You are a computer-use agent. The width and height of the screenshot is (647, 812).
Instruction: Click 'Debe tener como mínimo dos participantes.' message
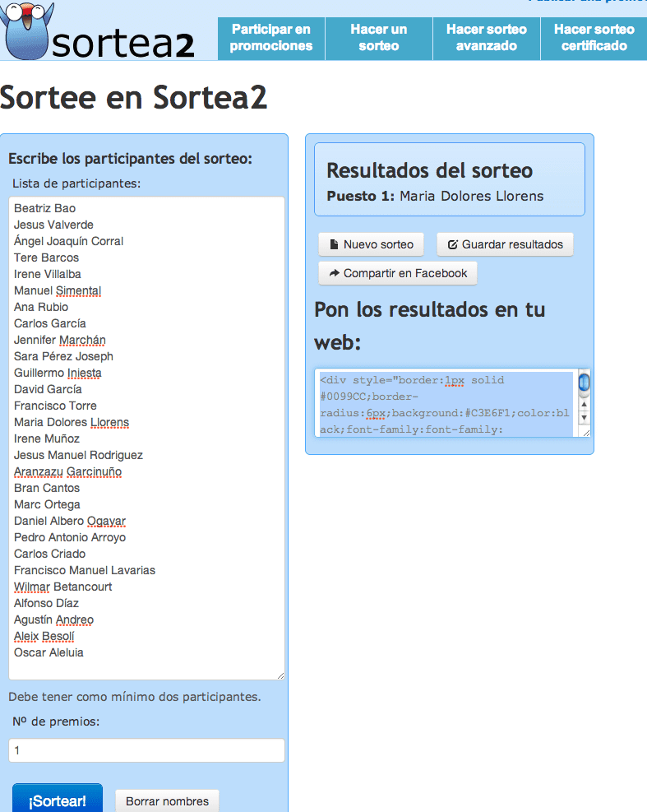point(135,697)
